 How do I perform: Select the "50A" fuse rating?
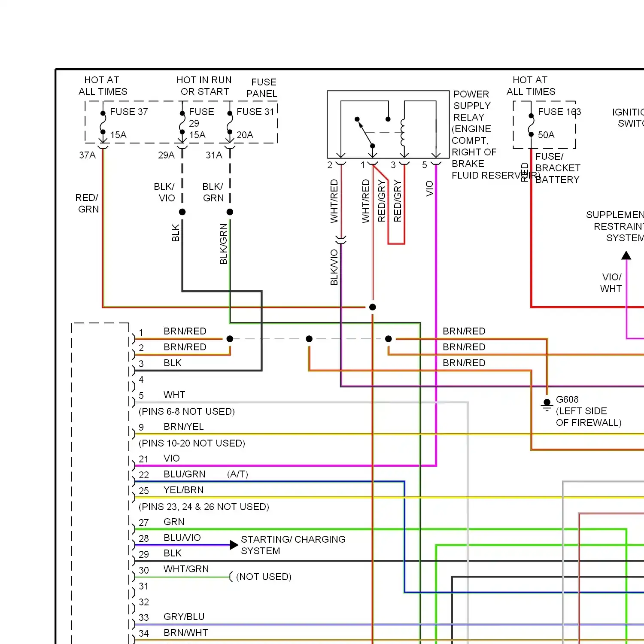point(546,135)
